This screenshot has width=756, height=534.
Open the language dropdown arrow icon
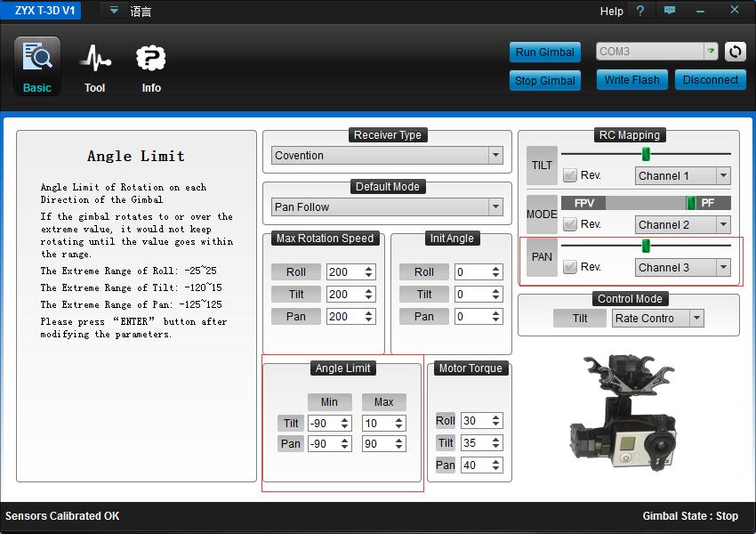(x=114, y=11)
